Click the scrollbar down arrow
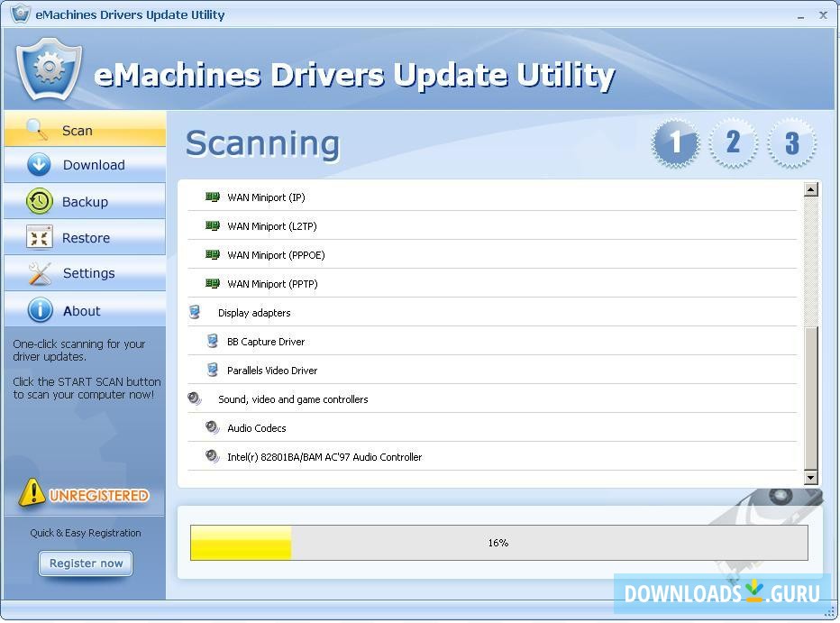Screen dimensions: 840x623 click(812, 478)
